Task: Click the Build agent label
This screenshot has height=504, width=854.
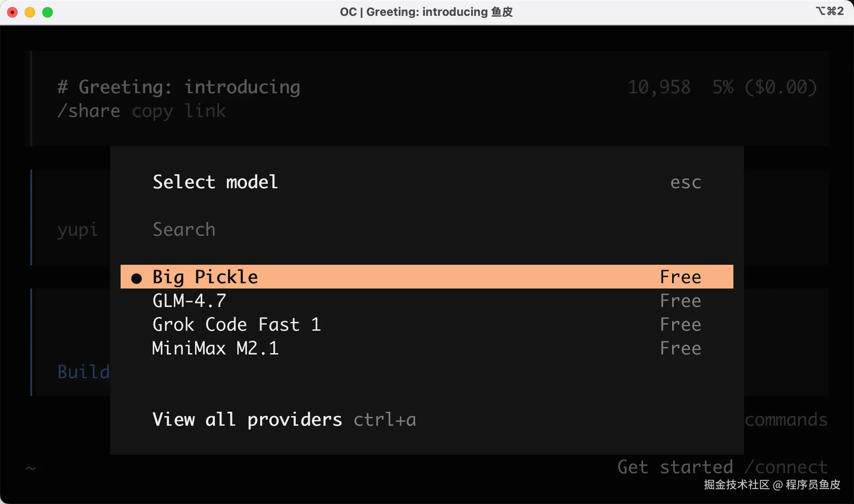Action: [84, 372]
